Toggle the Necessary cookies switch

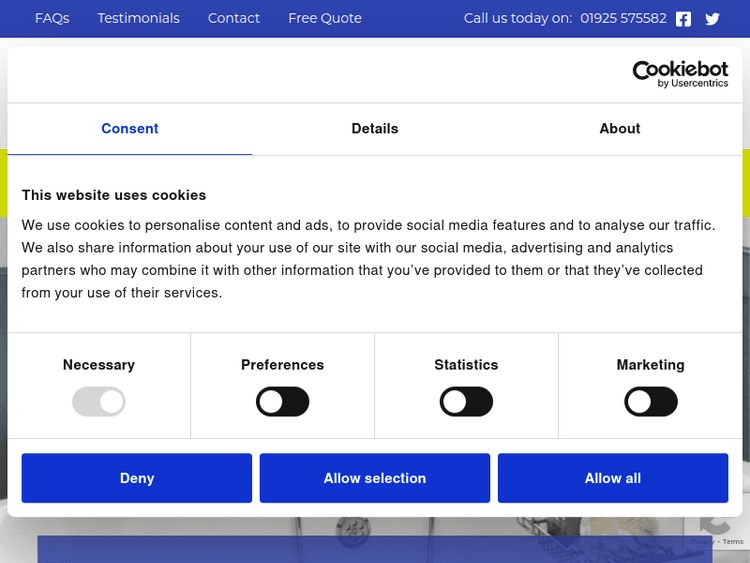pyautogui.click(x=99, y=402)
